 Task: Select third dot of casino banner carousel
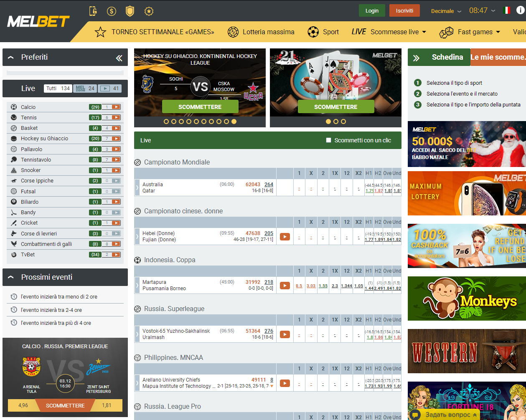(x=343, y=121)
